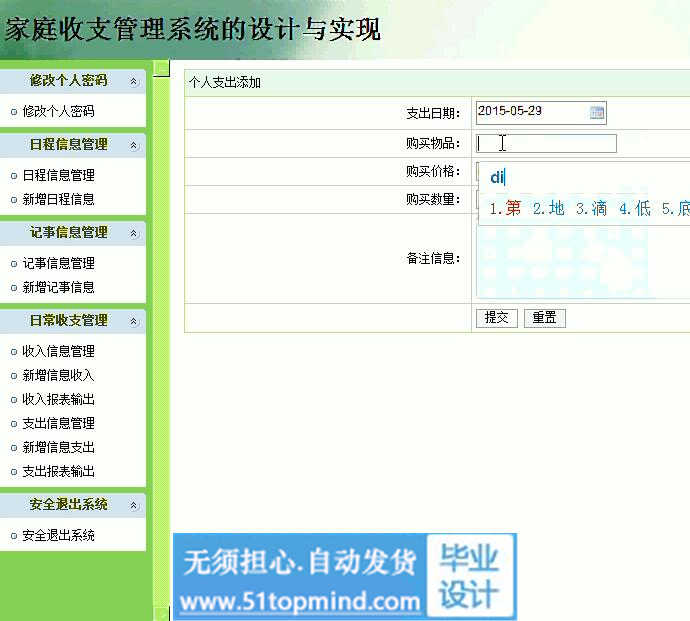Open 收入信息管理 menu entry
The width and height of the screenshot is (690, 621).
click(x=58, y=351)
